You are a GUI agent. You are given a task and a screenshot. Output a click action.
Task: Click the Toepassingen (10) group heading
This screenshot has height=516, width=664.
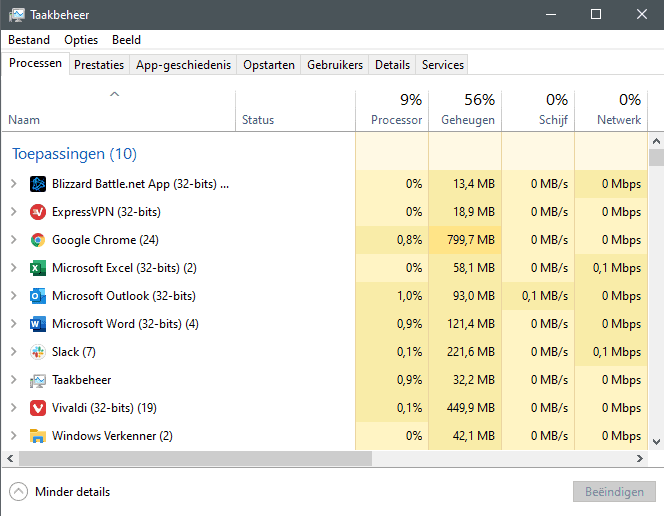click(74, 154)
